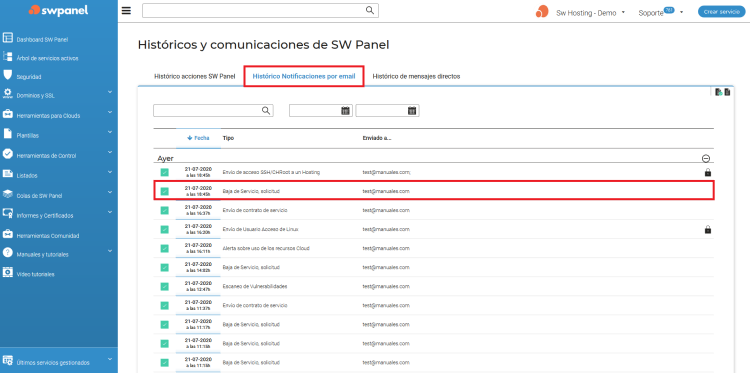Click the Herramientas para Clouds briefcase icon
Image resolution: width=750 pixels, height=373 pixels.
point(8,114)
